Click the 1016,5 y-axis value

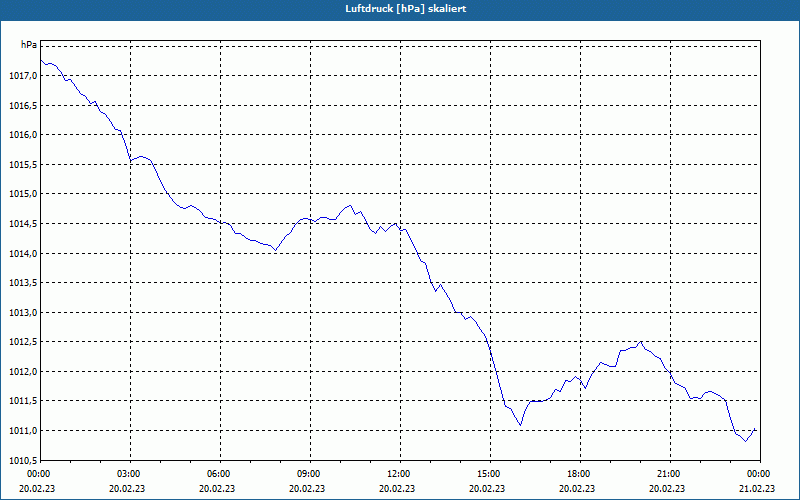(22, 106)
